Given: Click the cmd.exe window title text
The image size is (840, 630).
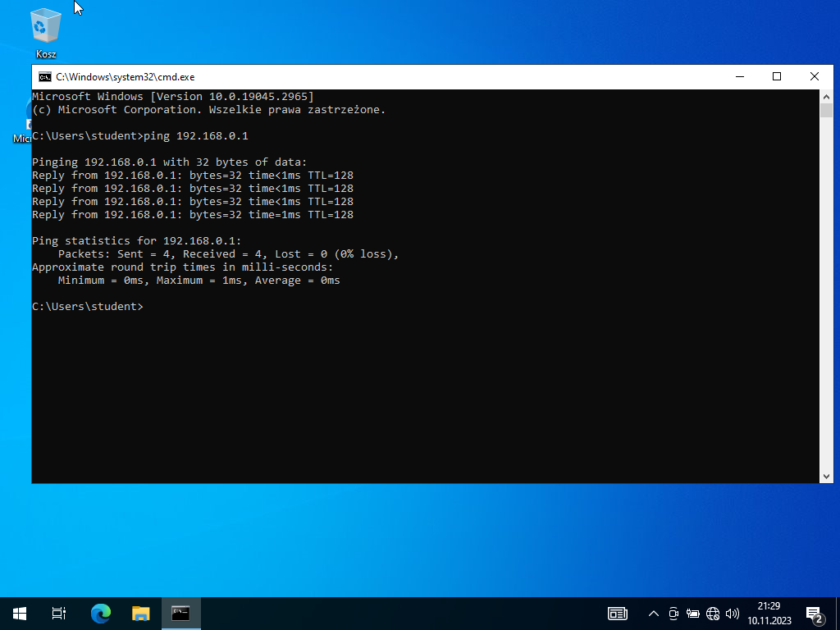Looking at the screenshot, I should click(125, 77).
